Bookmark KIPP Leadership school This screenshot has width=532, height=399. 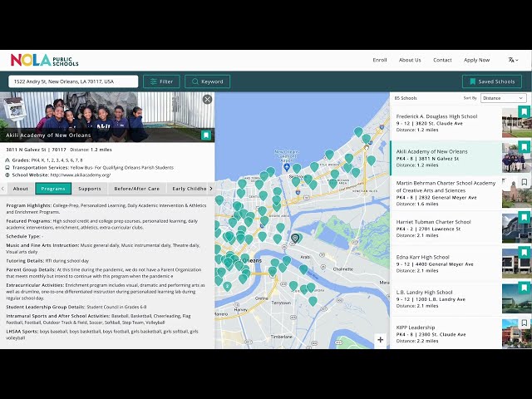[525, 323]
